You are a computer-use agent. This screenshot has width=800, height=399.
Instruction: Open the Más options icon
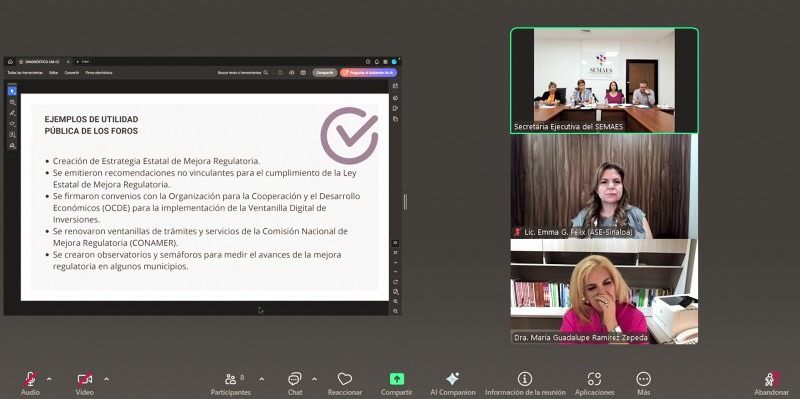pos(643,379)
